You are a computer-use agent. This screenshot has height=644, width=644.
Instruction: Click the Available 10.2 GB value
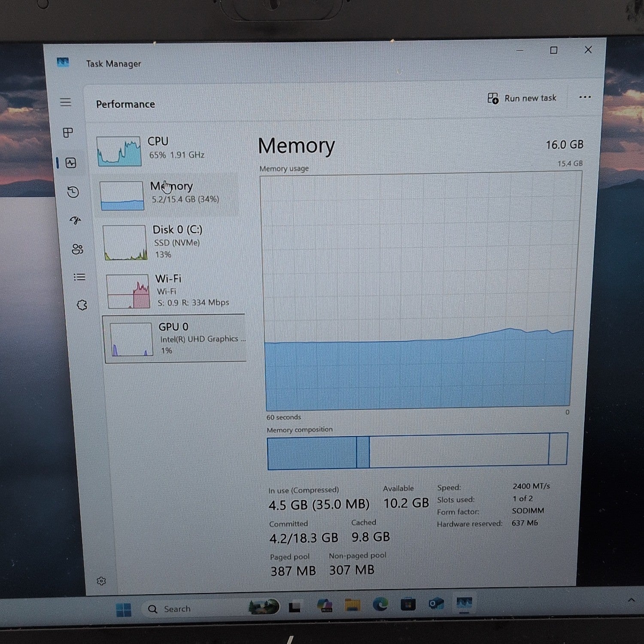406,503
